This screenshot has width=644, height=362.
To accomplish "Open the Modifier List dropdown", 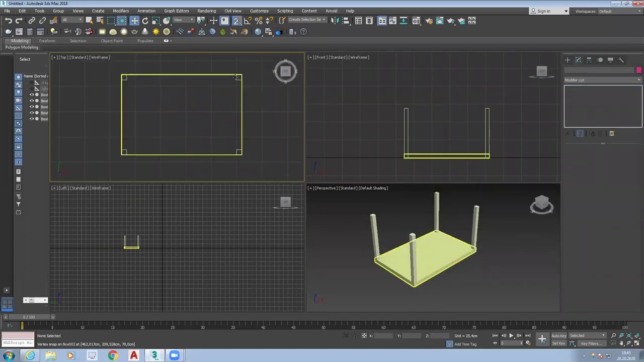I will click(x=603, y=80).
